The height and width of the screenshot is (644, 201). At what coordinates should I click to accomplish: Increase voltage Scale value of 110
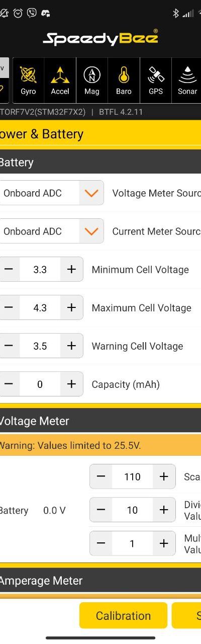164,476
